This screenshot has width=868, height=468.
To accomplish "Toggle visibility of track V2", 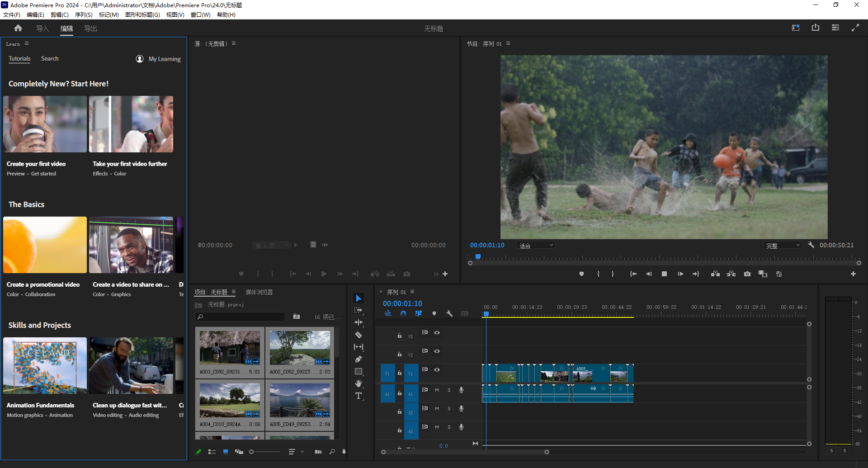I will (x=437, y=351).
